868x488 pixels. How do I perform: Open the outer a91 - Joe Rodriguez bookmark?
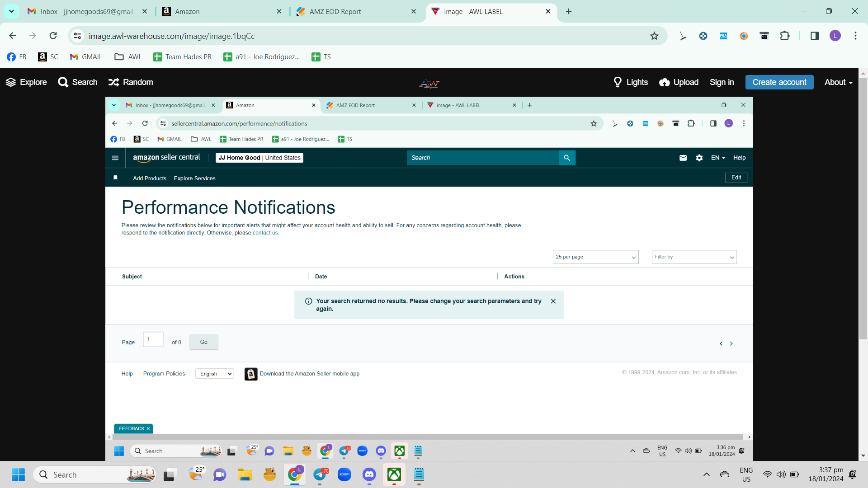click(x=262, y=57)
